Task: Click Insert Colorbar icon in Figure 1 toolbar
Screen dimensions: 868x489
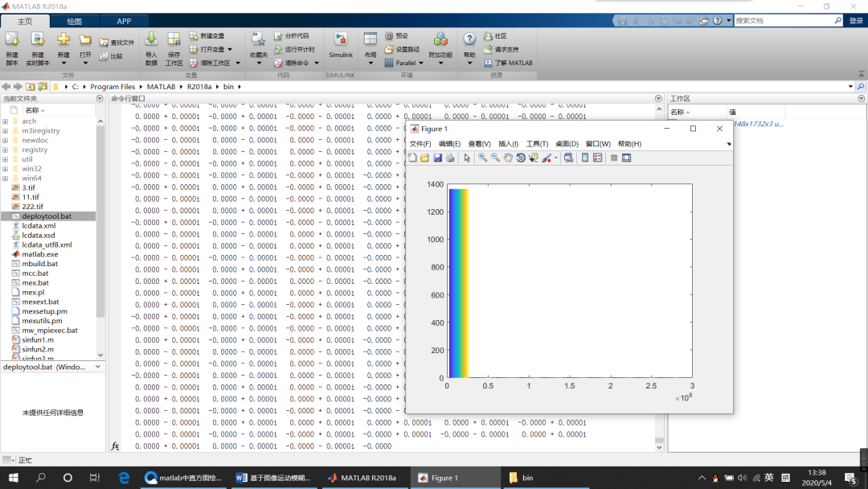Action: click(584, 158)
